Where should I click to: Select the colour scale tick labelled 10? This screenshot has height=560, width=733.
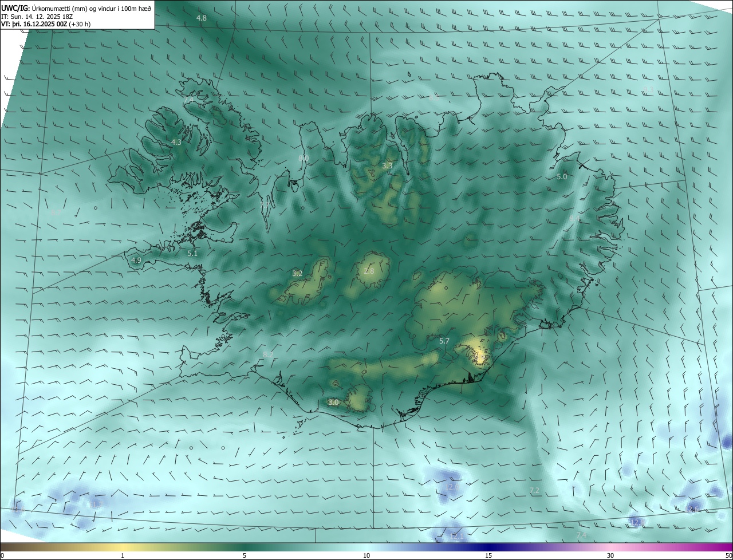coord(366,555)
